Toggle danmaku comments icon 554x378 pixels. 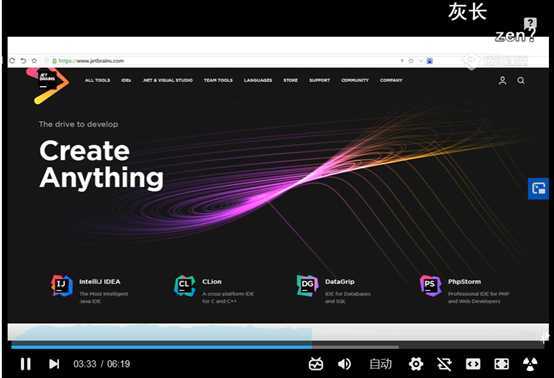click(316, 364)
